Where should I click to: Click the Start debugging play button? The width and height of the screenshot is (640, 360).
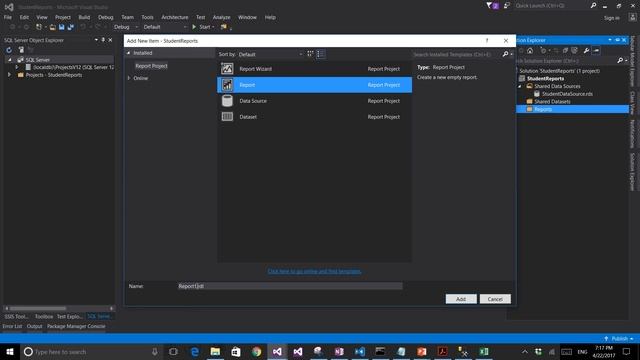[194, 27]
